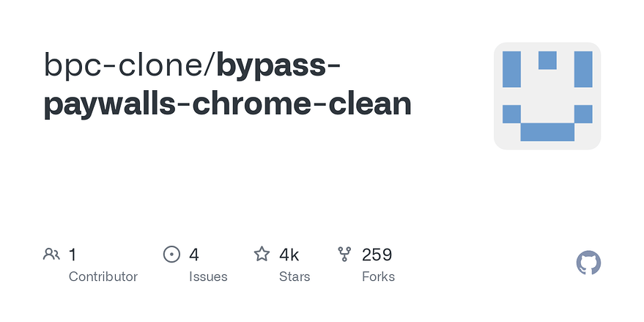Click the issues count "4"
This screenshot has height=322, width=644.
pyautogui.click(x=194, y=255)
